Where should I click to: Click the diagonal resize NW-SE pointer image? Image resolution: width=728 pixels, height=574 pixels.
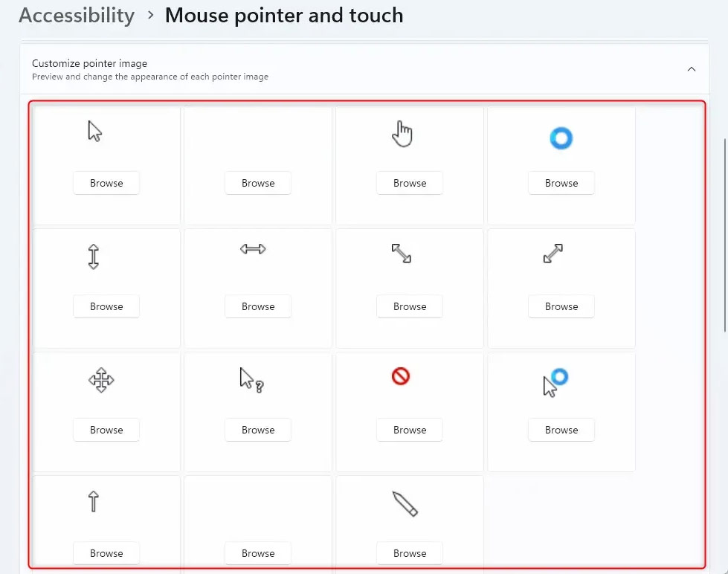tap(402, 254)
